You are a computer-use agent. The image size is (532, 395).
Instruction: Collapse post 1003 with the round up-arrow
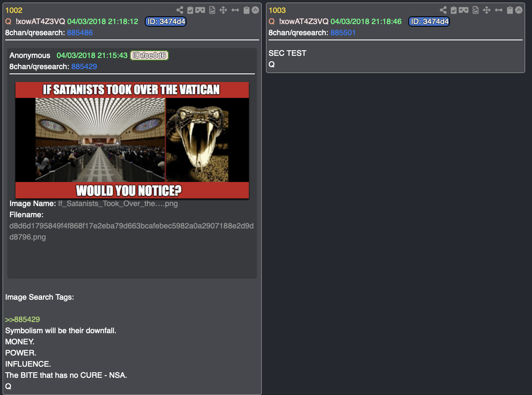coord(519,10)
